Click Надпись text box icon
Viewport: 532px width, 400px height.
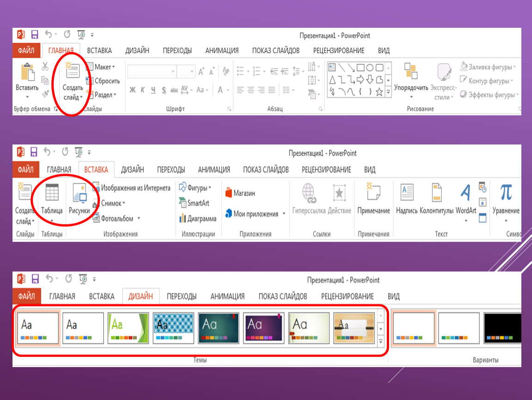click(407, 192)
